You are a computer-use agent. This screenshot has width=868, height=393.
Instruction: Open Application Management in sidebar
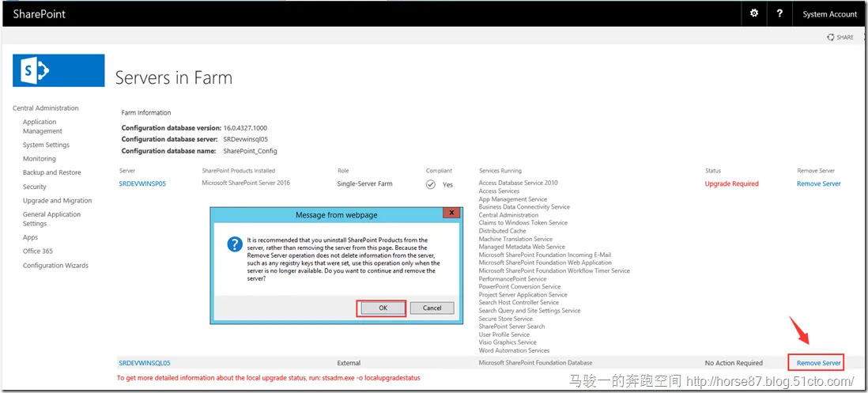(43, 127)
